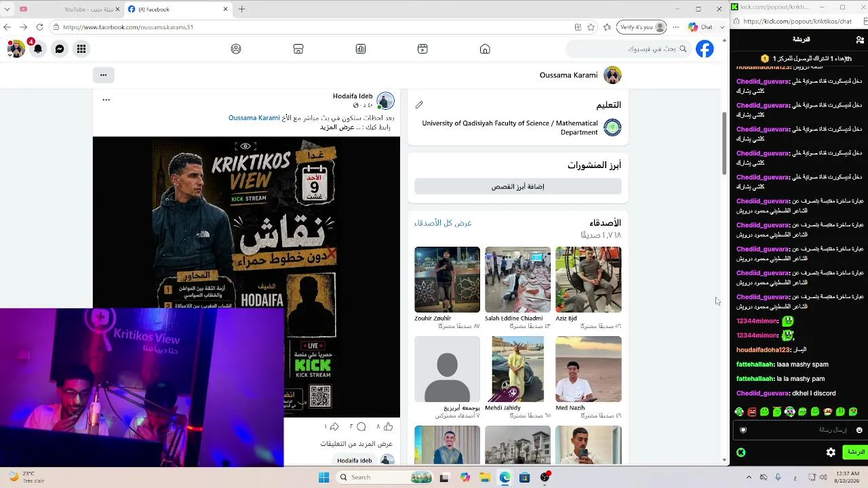The image size is (868, 488).
Task: Open Hodaifa Ideb post options menu
Action: click(x=106, y=100)
